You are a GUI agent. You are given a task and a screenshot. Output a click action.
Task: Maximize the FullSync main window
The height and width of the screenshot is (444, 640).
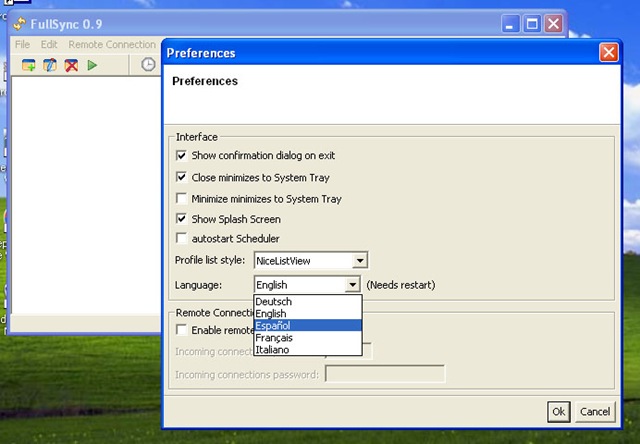click(532, 24)
